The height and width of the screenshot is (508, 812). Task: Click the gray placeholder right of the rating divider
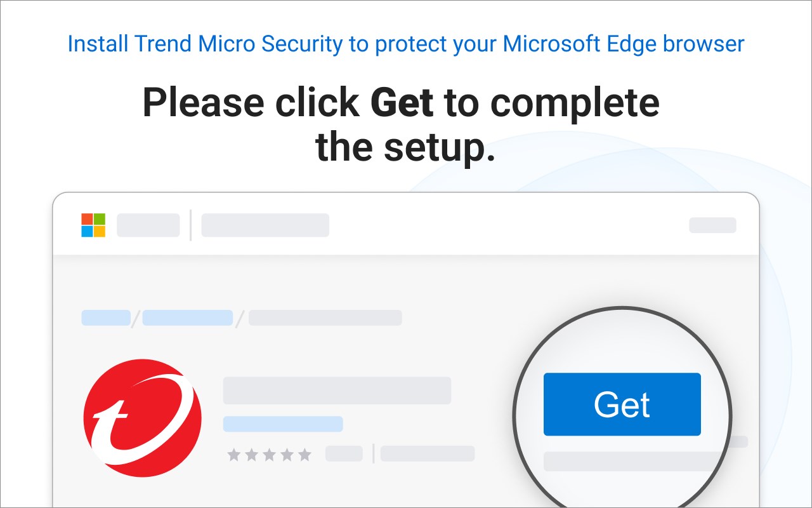428,453
